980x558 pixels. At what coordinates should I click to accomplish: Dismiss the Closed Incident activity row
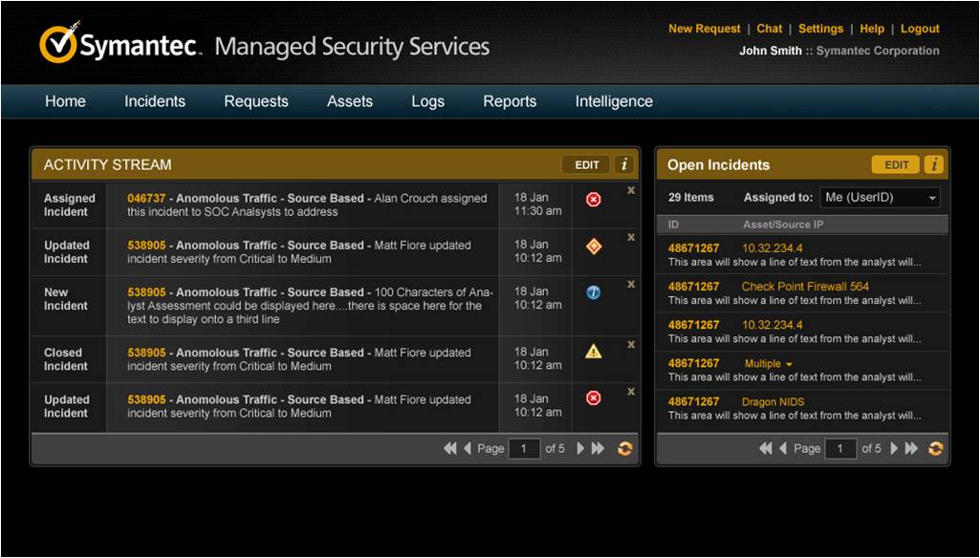coord(631,345)
